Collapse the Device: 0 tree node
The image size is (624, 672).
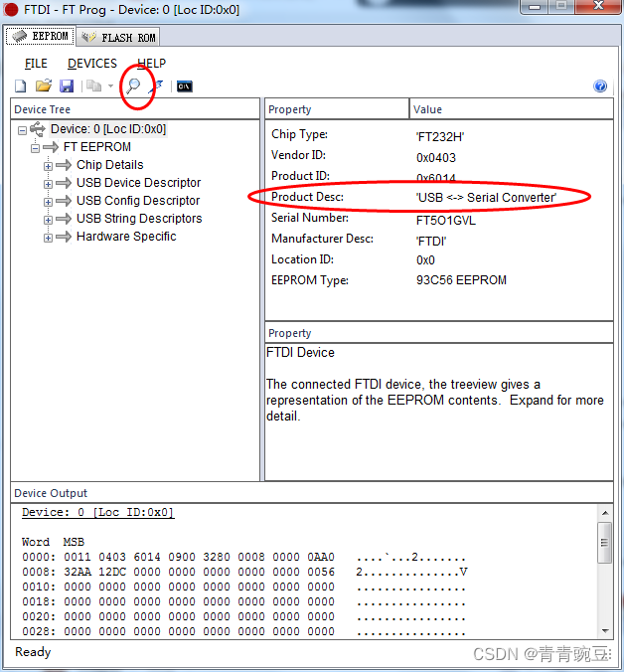22,130
